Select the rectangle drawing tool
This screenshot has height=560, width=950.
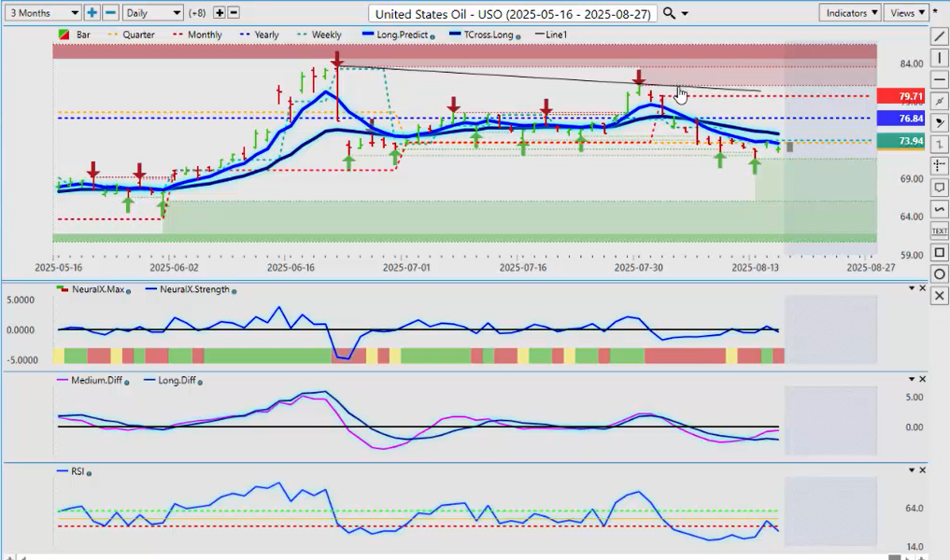point(940,252)
